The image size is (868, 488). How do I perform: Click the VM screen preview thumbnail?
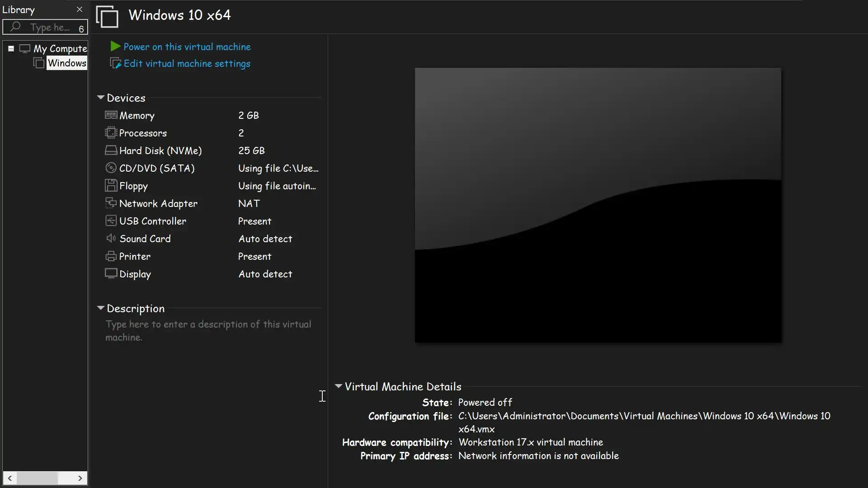pyautogui.click(x=598, y=205)
